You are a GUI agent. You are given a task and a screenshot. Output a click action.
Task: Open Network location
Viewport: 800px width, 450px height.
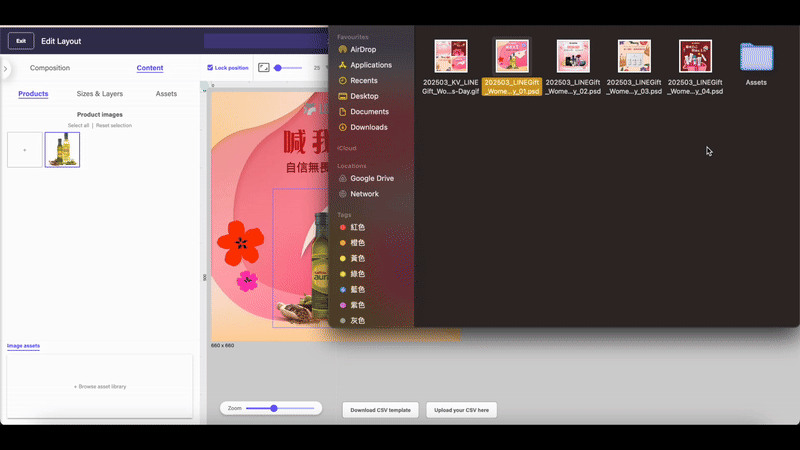358,194
